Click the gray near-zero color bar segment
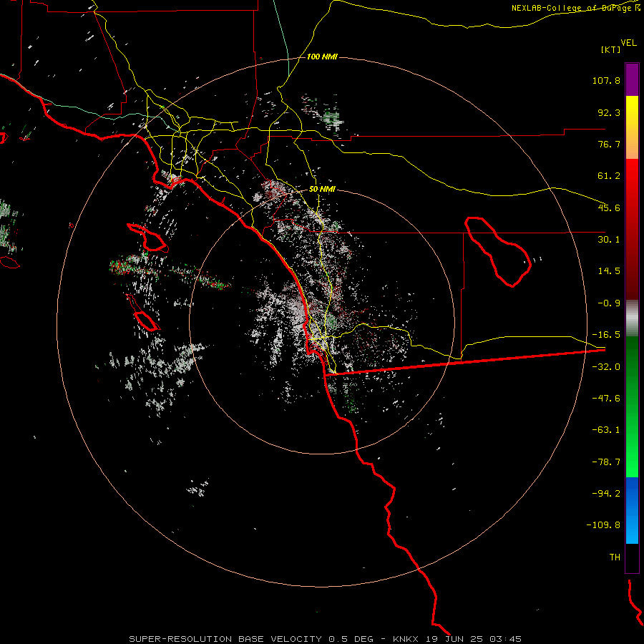The height and width of the screenshot is (644, 644). tap(632, 318)
